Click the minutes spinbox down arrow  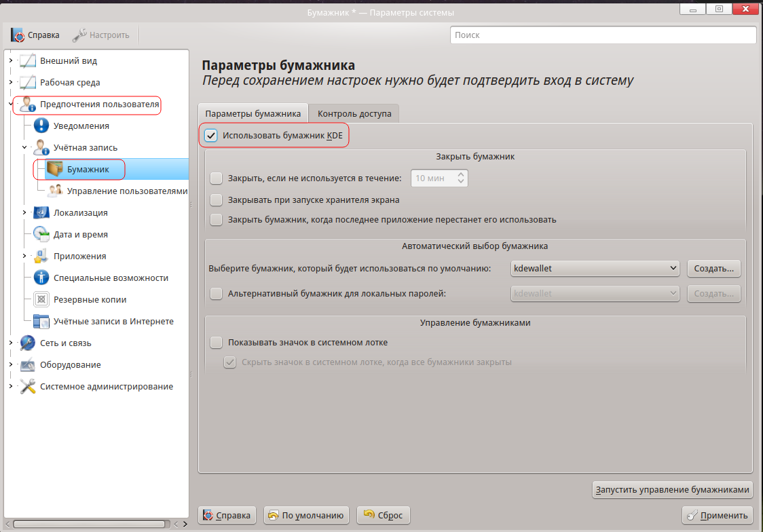461,182
